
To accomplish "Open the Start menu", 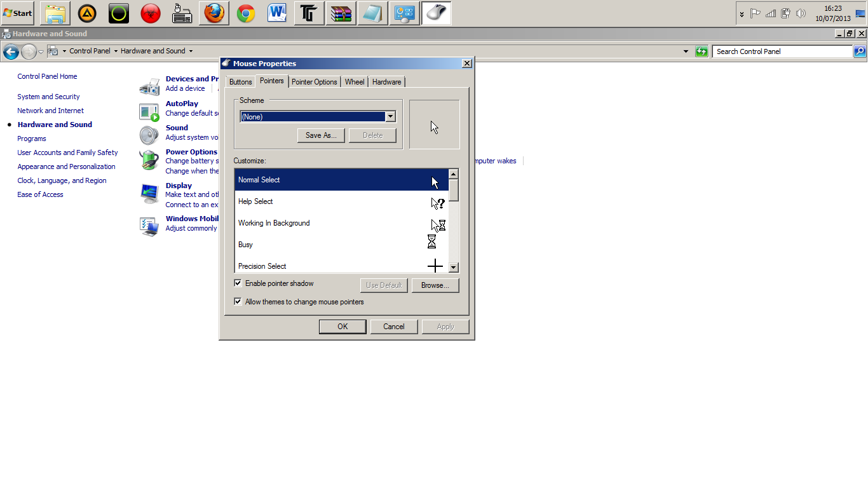I will [18, 13].
